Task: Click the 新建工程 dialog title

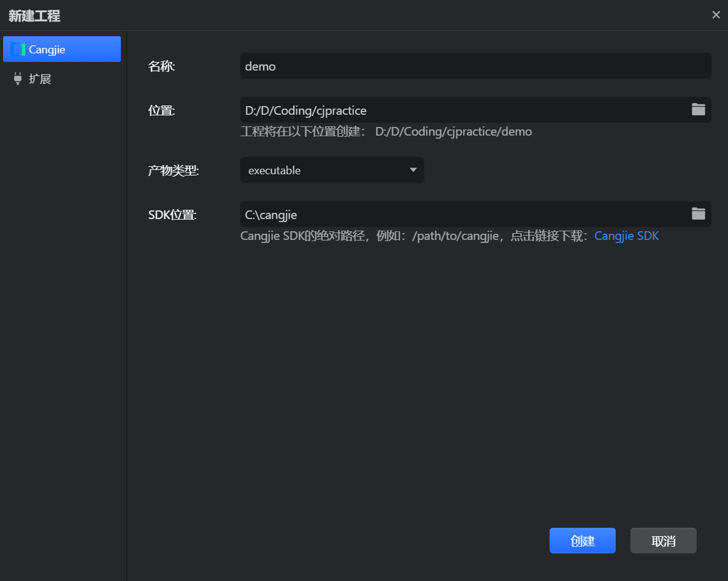Action: pyautogui.click(x=34, y=16)
